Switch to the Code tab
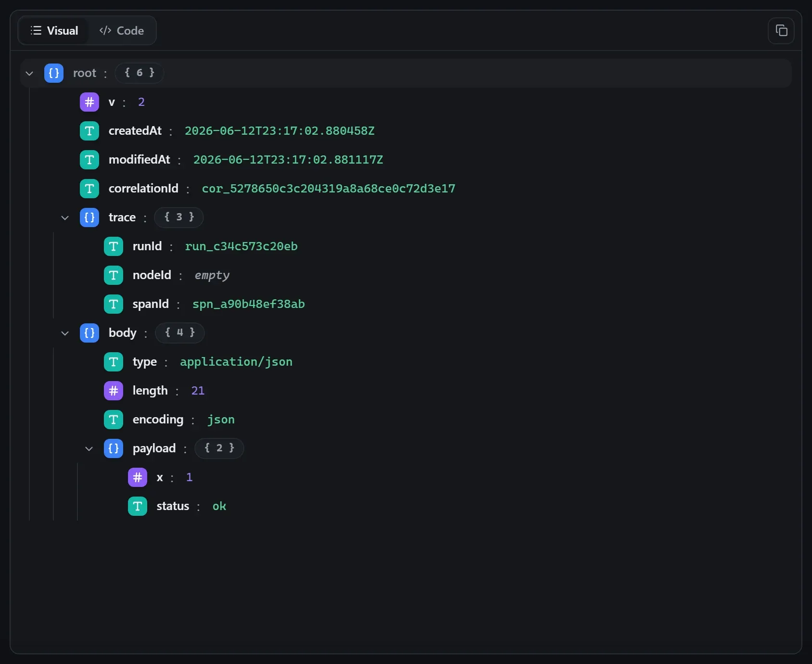Viewport: 812px width, 664px height. [122, 31]
